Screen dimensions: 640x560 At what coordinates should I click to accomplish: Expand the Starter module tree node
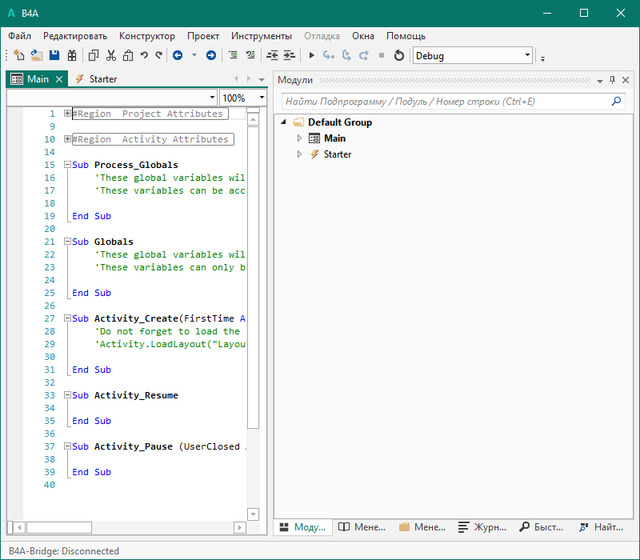pyautogui.click(x=299, y=155)
